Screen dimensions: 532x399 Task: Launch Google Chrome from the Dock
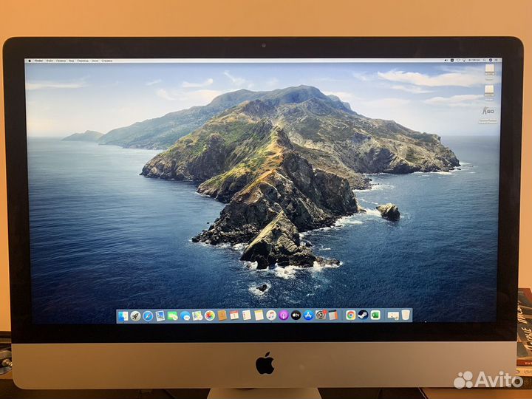coord(350,316)
